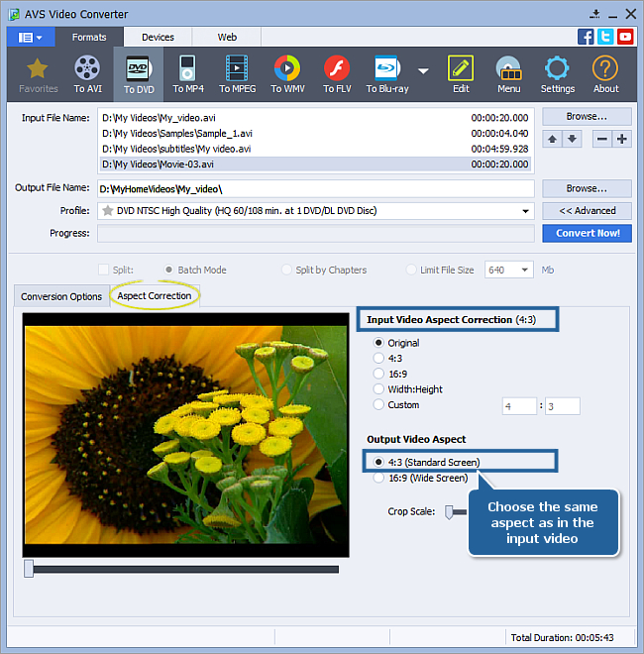Switch to the Devices tab
This screenshot has height=654, width=644.
[158, 37]
